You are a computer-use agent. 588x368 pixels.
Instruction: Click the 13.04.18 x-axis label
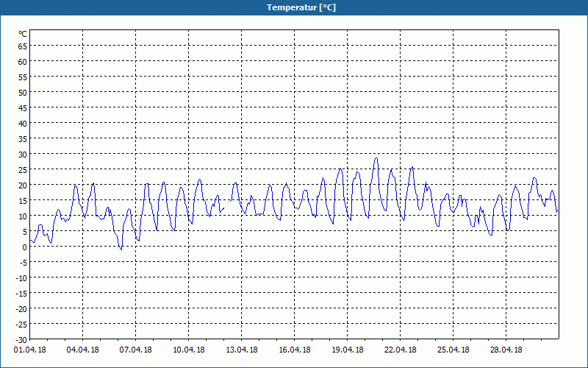[242, 350]
